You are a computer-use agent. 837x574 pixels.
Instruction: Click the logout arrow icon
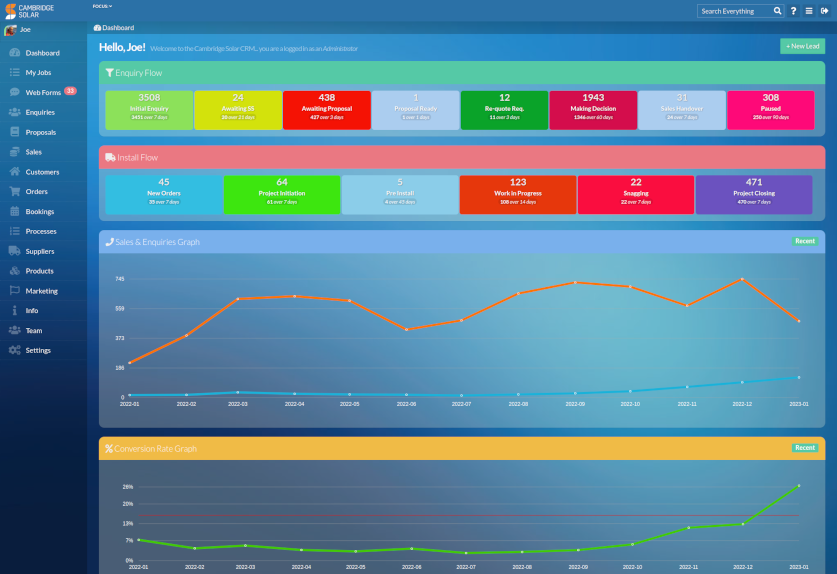click(x=825, y=11)
